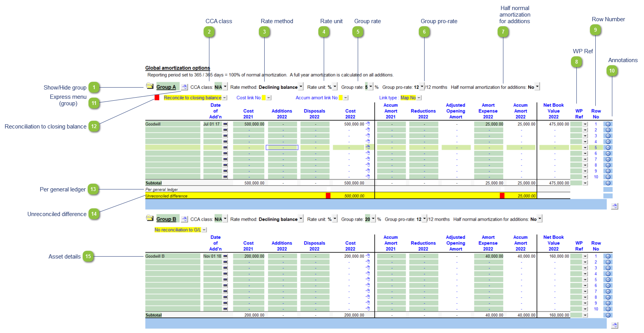The height and width of the screenshot is (333, 644).
Task: Click Cost 2022 mouse icon in Goodwill row
Action: [368, 124]
